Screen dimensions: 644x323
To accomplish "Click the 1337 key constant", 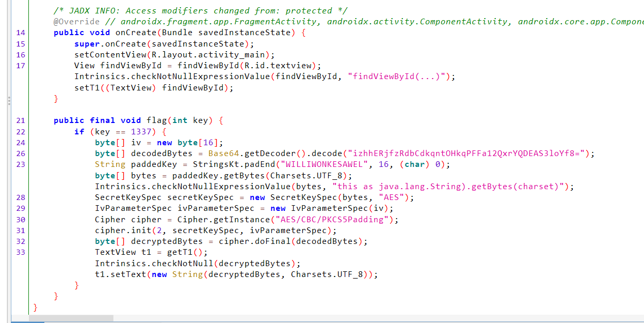I will coord(141,132).
